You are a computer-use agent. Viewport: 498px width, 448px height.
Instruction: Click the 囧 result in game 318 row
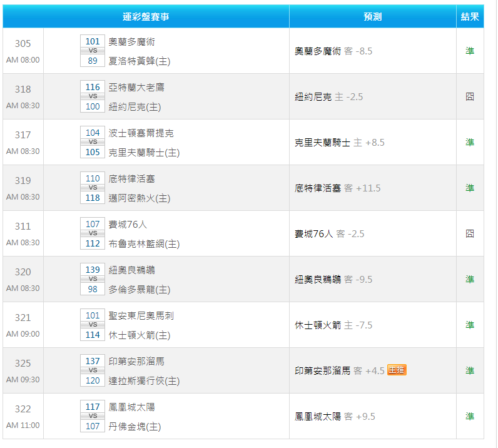tap(470, 96)
